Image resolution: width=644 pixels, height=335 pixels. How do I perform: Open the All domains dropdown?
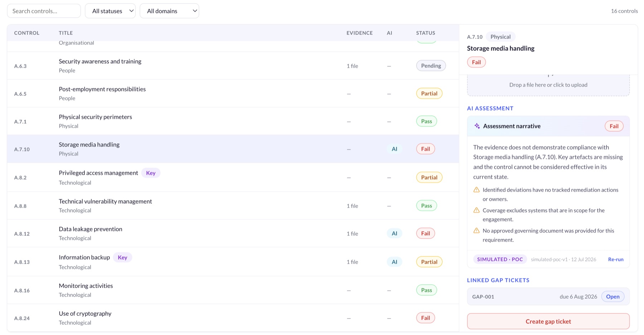[169, 11]
